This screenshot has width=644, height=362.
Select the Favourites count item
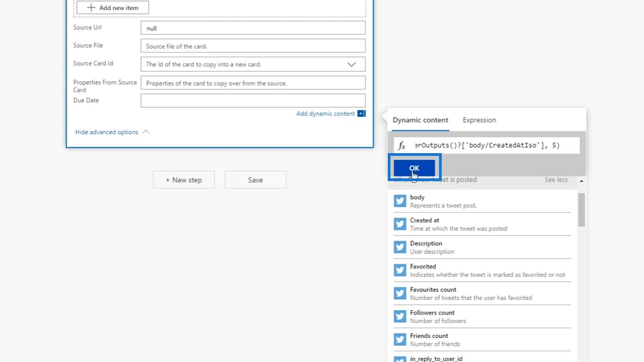point(482,293)
